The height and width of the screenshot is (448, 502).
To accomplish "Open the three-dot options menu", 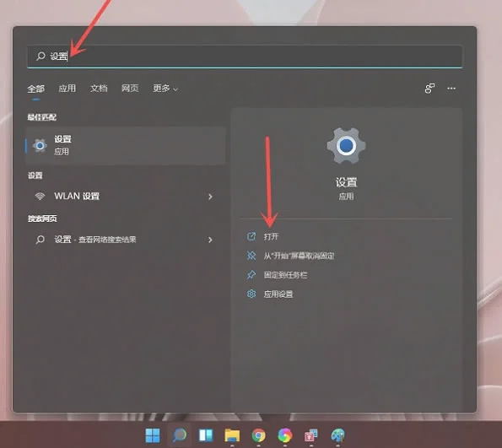I will 451,89.
